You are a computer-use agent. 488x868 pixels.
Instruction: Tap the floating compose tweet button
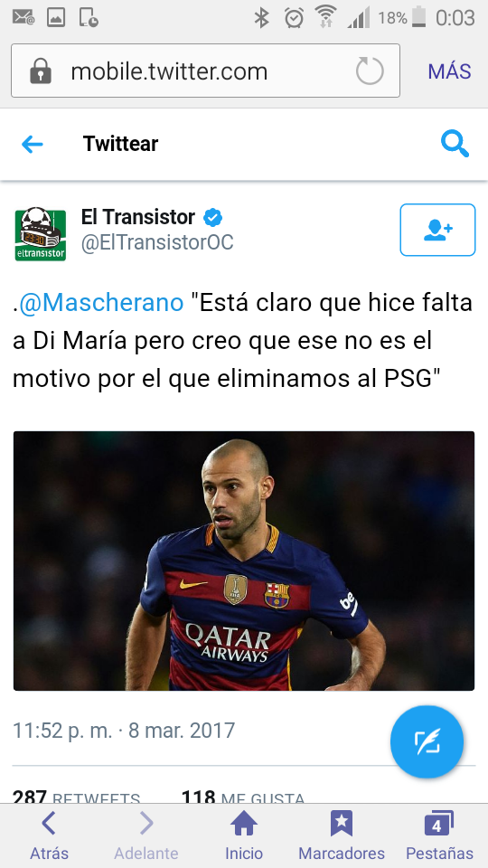tap(427, 741)
